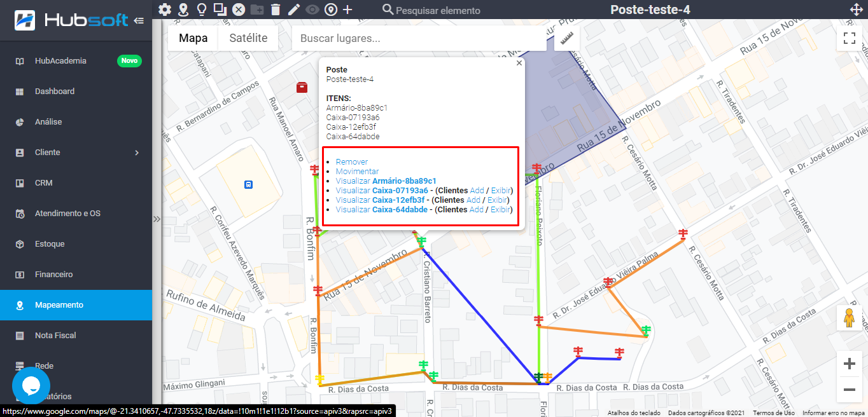Select Mapeamento in sidebar
This screenshot has height=417, width=868.
76,305
